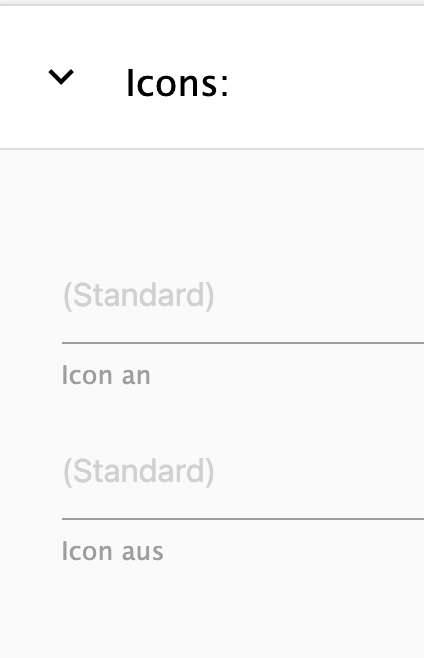
Task: Click the underline beneath the Icon aus field
Action: (x=243, y=519)
